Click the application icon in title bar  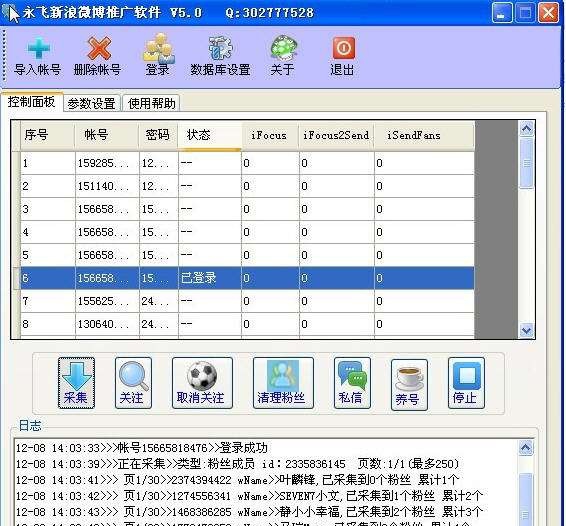[10, 13]
